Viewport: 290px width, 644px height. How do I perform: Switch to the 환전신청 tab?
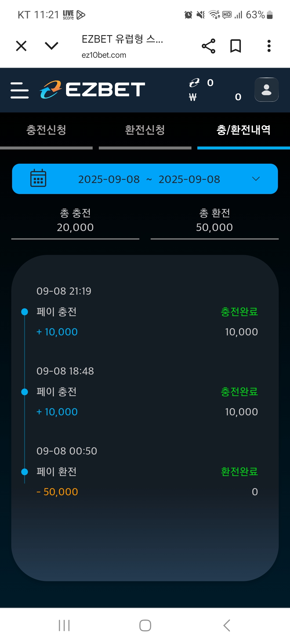[x=145, y=130]
